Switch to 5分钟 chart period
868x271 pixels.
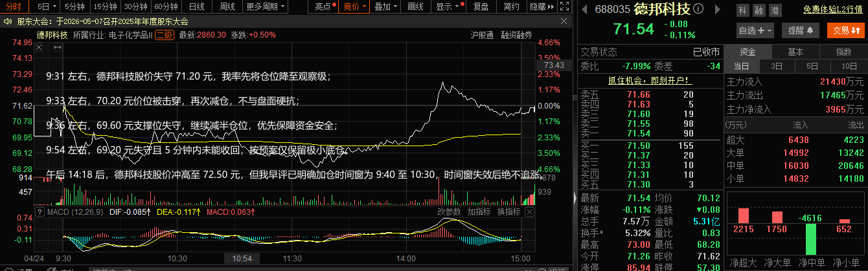[75, 6]
